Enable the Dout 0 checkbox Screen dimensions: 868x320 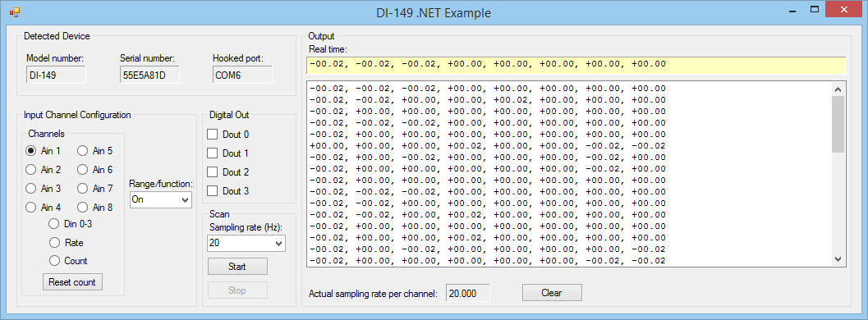[227, 134]
